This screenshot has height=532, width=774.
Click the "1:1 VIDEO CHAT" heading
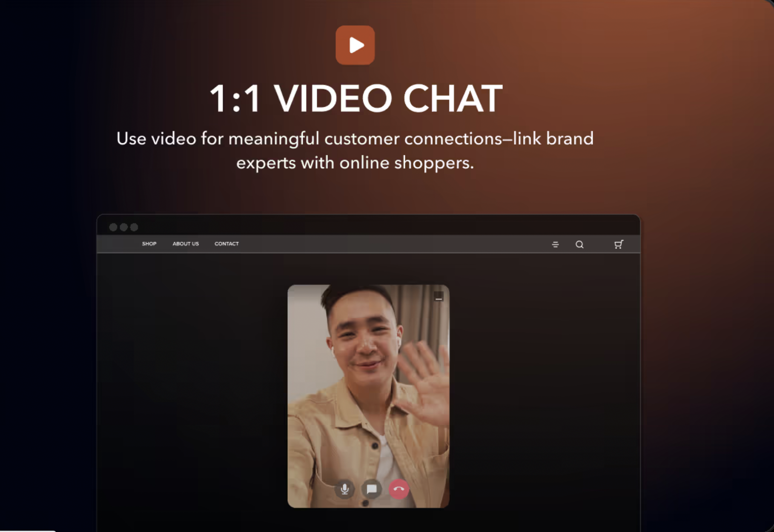click(355, 99)
